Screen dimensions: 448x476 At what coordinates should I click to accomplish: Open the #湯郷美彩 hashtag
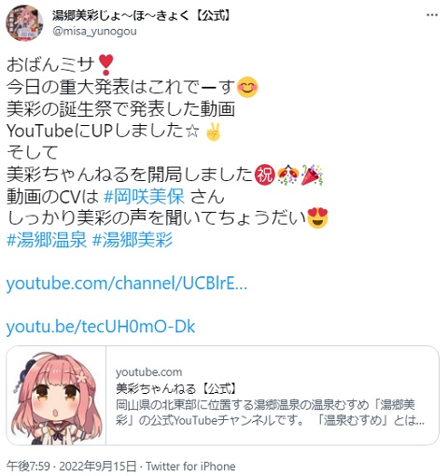point(133,240)
